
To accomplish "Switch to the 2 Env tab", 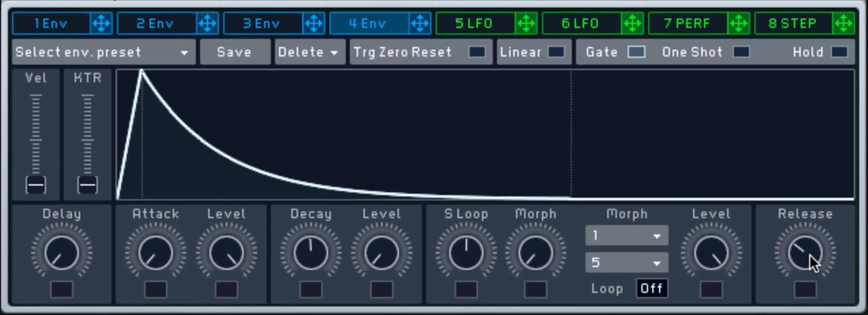I will pyautogui.click(x=157, y=23).
